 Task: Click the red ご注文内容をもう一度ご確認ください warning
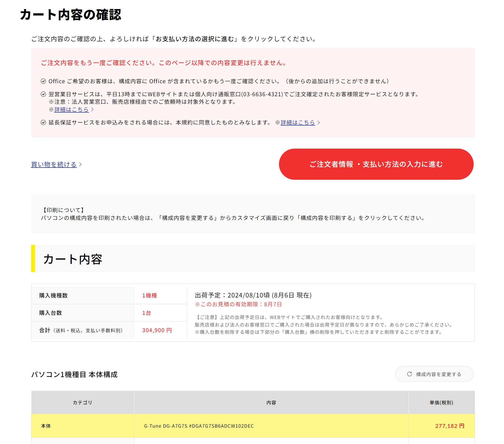pyautogui.click(x=164, y=63)
